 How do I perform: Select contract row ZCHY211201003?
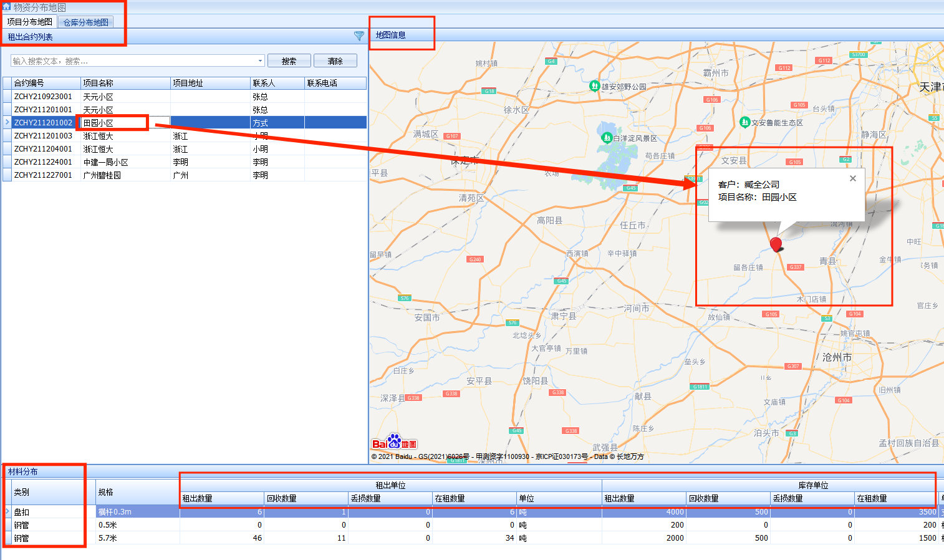[185, 136]
